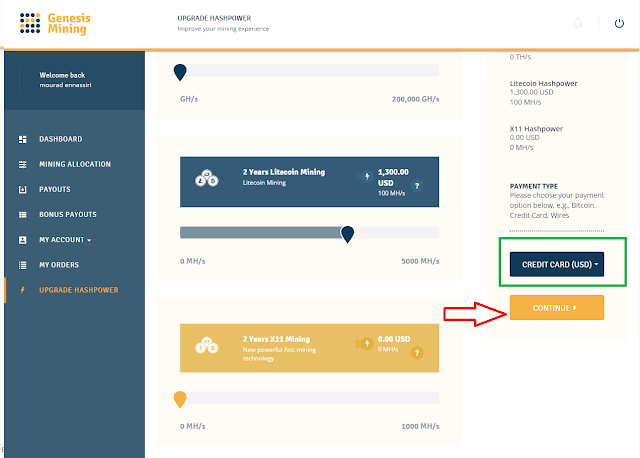Screen dimensions: 640x458
Task: Click the Bonus Payouts table icon
Action: pos(22,215)
